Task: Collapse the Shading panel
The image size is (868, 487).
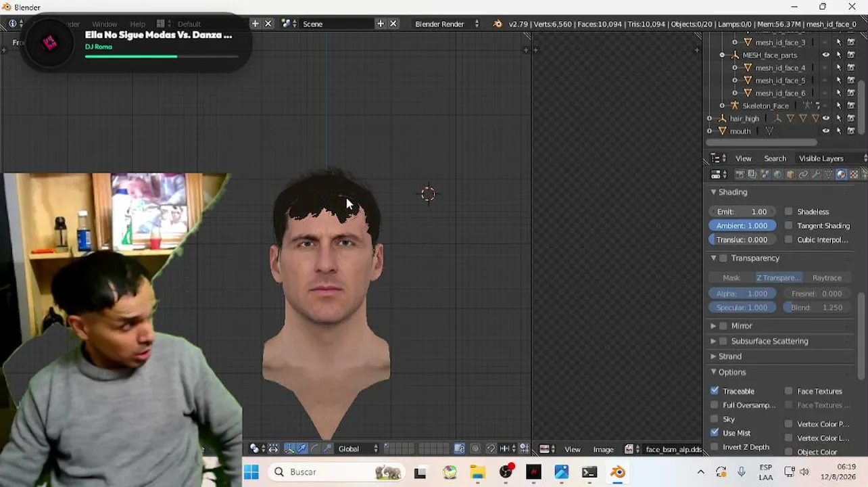Action: coord(713,192)
